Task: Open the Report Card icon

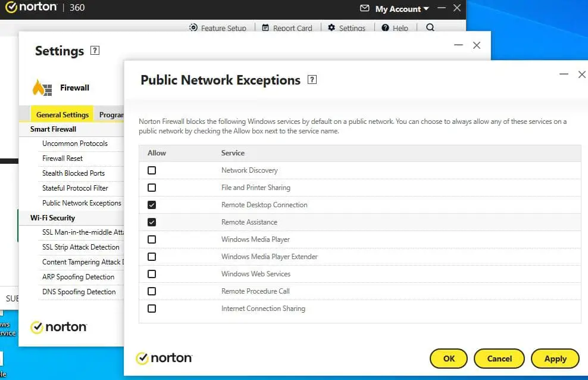Action: (x=265, y=28)
